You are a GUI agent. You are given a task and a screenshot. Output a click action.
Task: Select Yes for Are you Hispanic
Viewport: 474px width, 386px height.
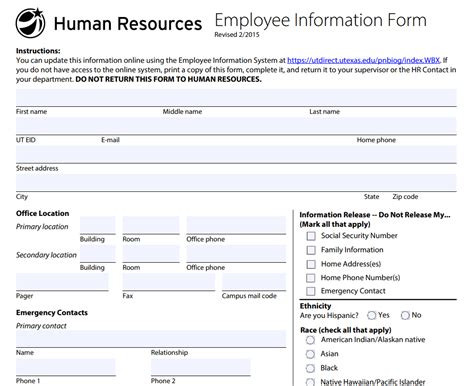click(372, 315)
